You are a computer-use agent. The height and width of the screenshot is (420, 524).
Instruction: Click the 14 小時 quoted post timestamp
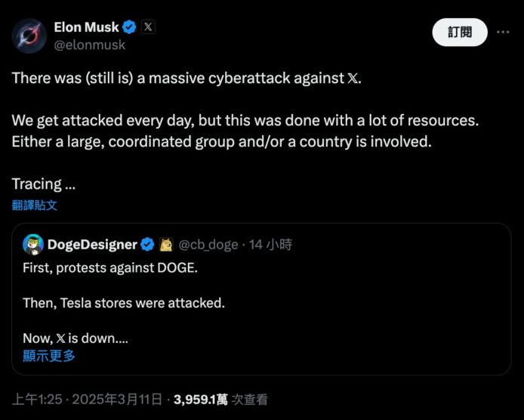click(270, 244)
